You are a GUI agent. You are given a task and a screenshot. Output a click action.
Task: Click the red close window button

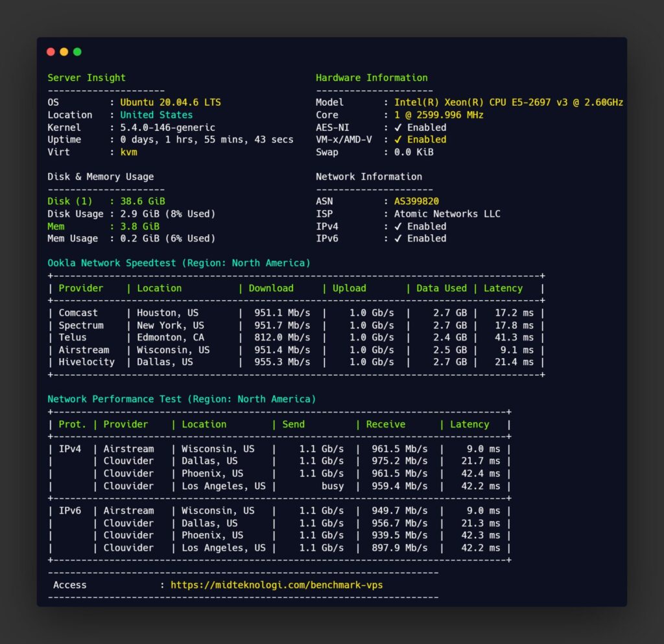point(51,52)
